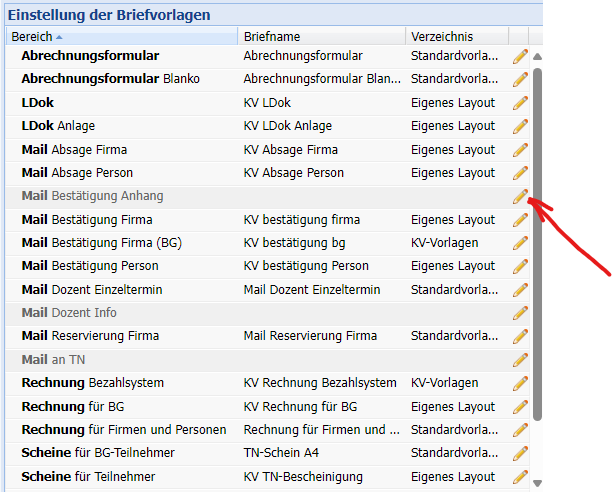
Task: Click edit pencil for LDok Anlage
Action: 520,126
